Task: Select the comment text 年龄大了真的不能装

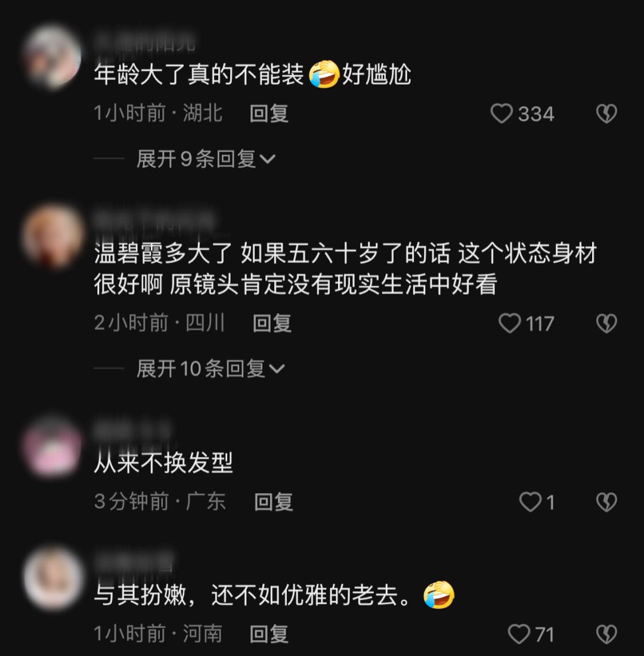Action: point(199,75)
